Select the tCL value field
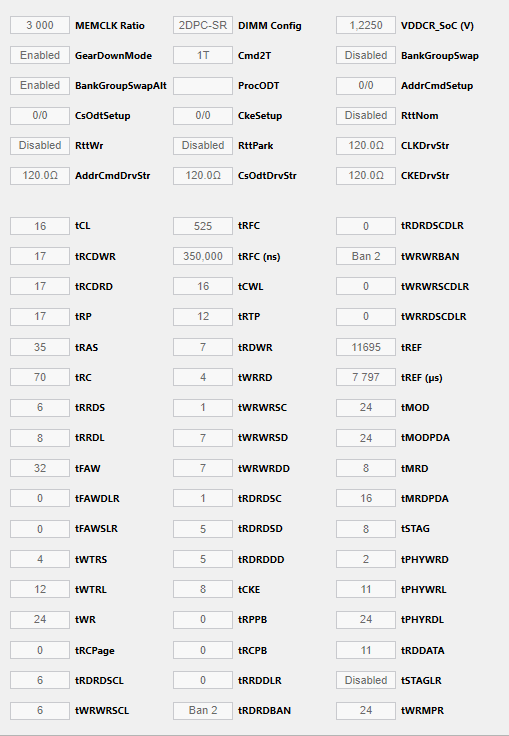509x736 pixels. pyautogui.click(x=40, y=226)
